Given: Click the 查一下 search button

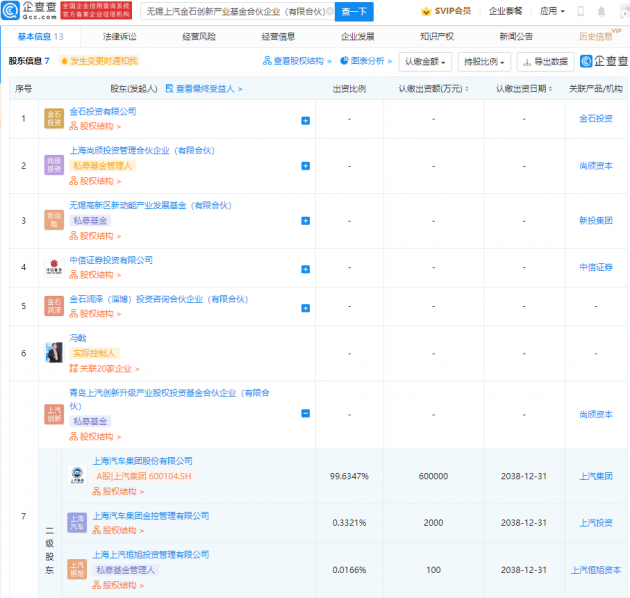Looking at the screenshot, I should [x=354, y=12].
